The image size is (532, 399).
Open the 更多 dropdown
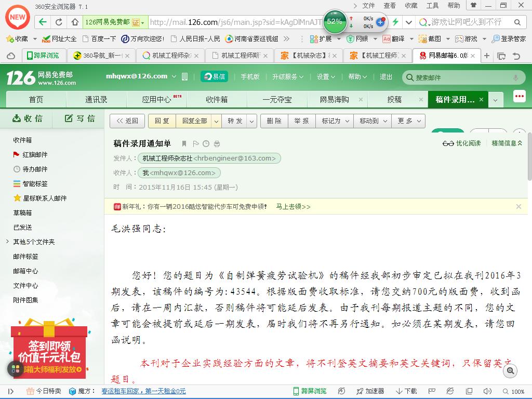coord(408,121)
